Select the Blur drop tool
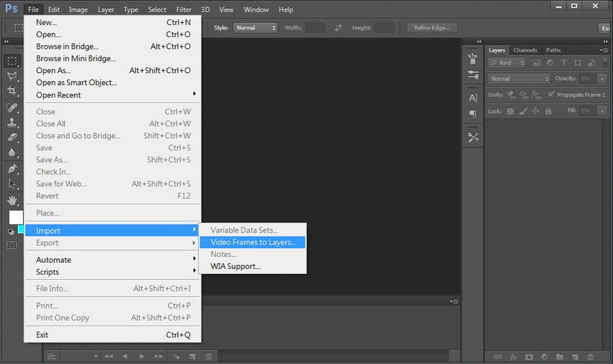 [12, 153]
